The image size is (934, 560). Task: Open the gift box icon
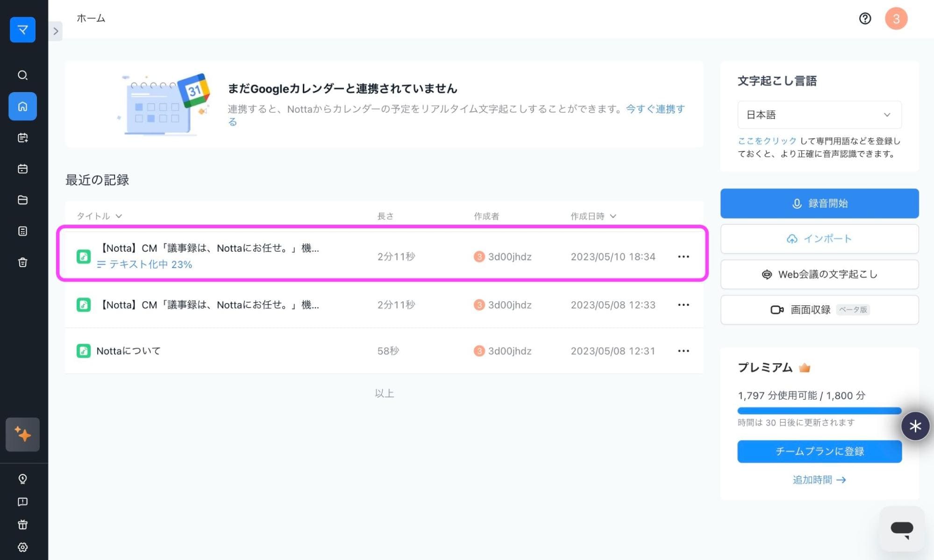(22, 525)
